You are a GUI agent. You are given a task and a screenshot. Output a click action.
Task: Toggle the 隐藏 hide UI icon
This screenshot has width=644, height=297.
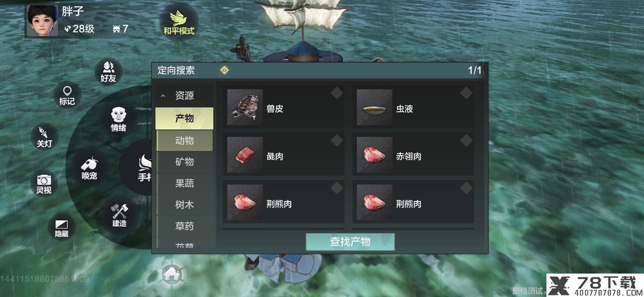(x=61, y=228)
